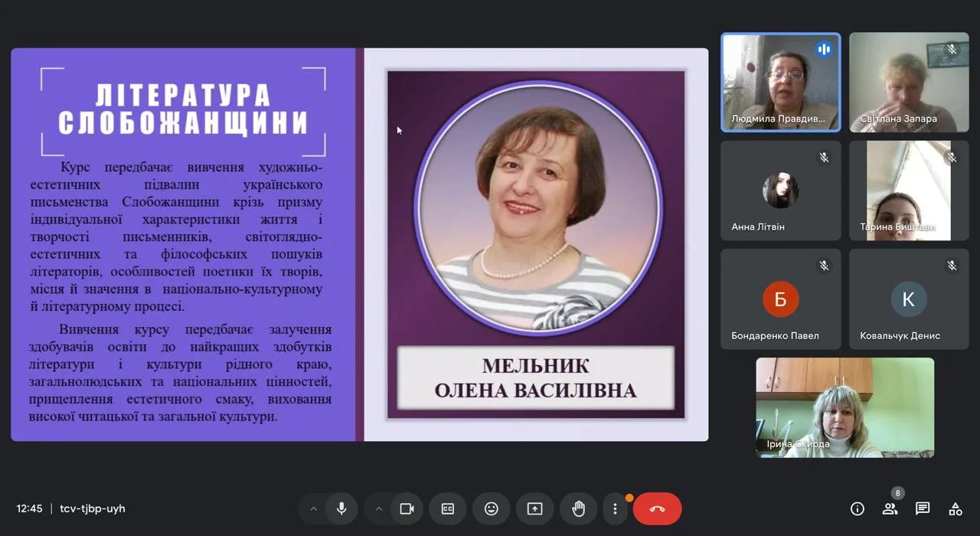Turn off the camera
Screen dimensions: 980x536
(407, 508)
